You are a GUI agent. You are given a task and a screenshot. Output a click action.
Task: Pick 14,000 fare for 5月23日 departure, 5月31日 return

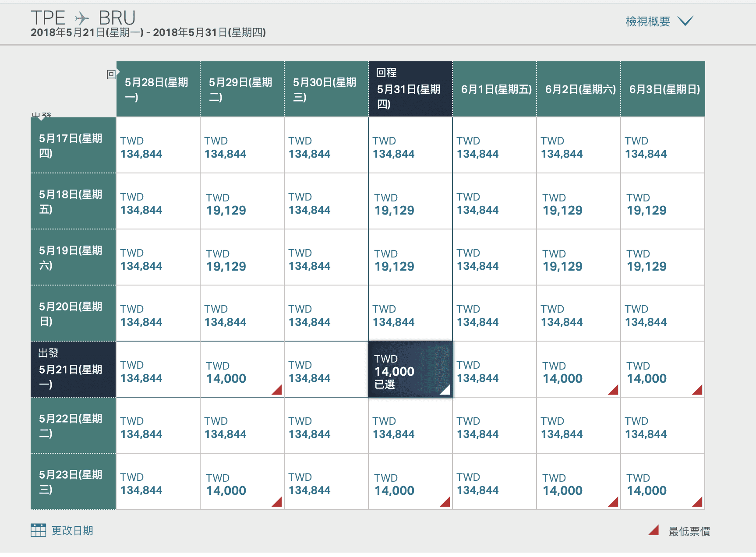(410, 482)
